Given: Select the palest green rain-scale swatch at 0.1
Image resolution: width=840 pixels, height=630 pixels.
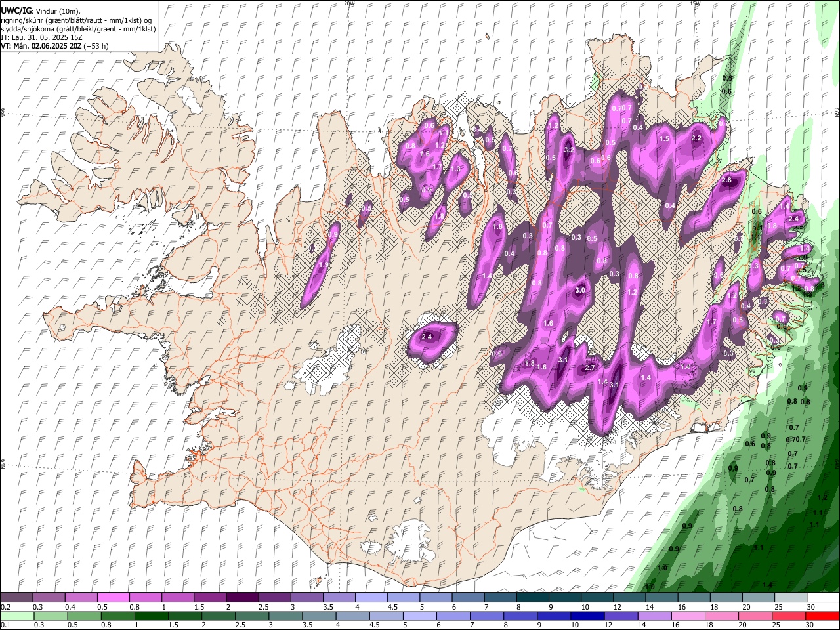Looking at the screenshot, I should (17, 616).
